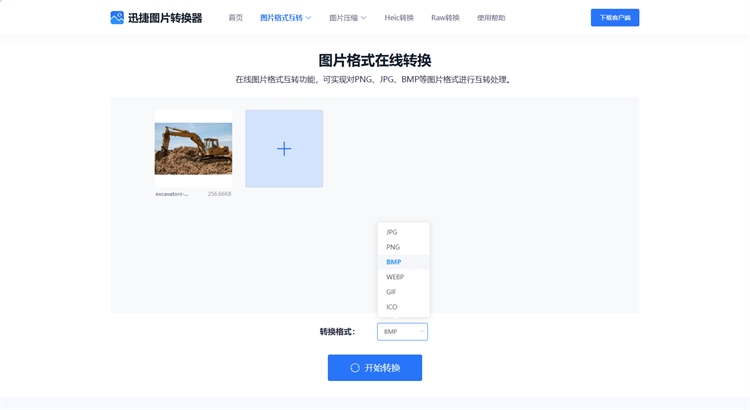Open the Raw转换 page

[x=445, y=18]
